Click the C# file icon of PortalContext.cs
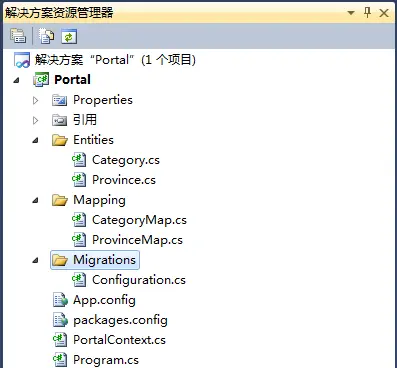Screen dimensions: 397x368 point(60,340)
